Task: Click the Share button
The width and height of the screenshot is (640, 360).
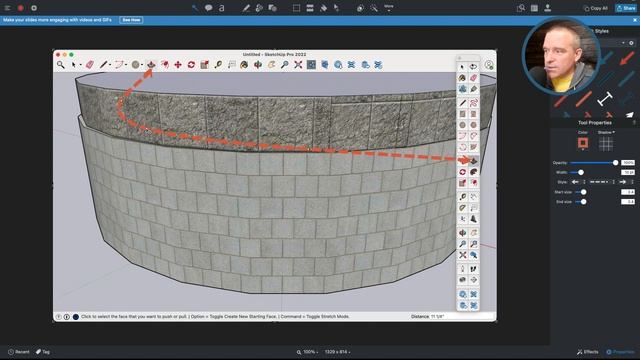Action: [x=626, y=8]
